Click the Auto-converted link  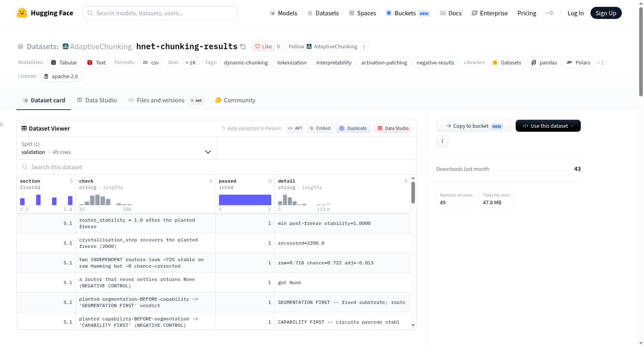click(x=243, y=128)
